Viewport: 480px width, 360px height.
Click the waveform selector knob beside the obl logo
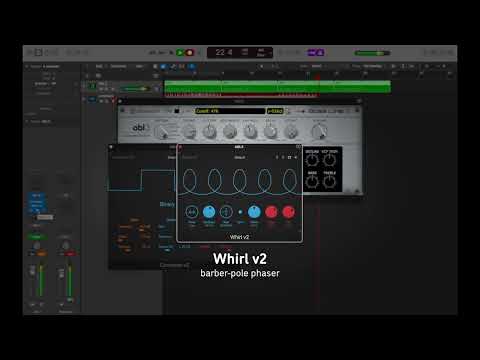pos(163,132)
